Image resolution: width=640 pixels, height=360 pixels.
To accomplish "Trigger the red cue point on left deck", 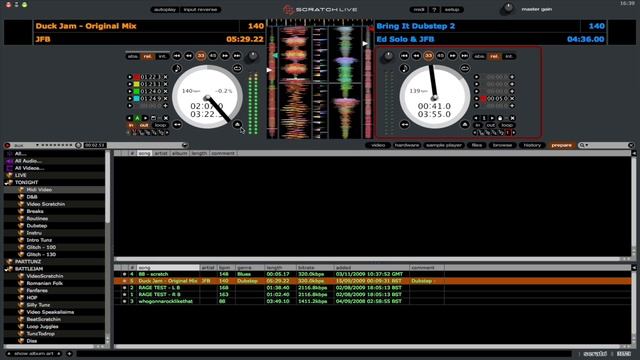I will coord(130,77).
